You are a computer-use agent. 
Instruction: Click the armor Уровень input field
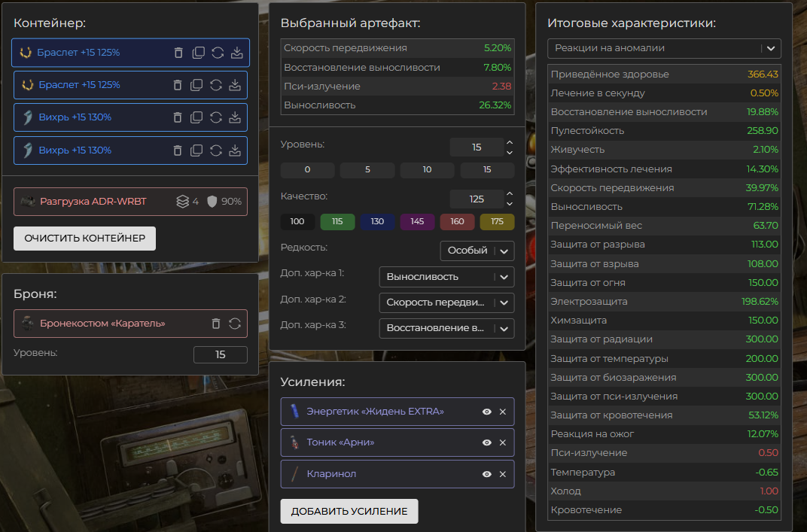pyautogui.click(x=220, y=354)
